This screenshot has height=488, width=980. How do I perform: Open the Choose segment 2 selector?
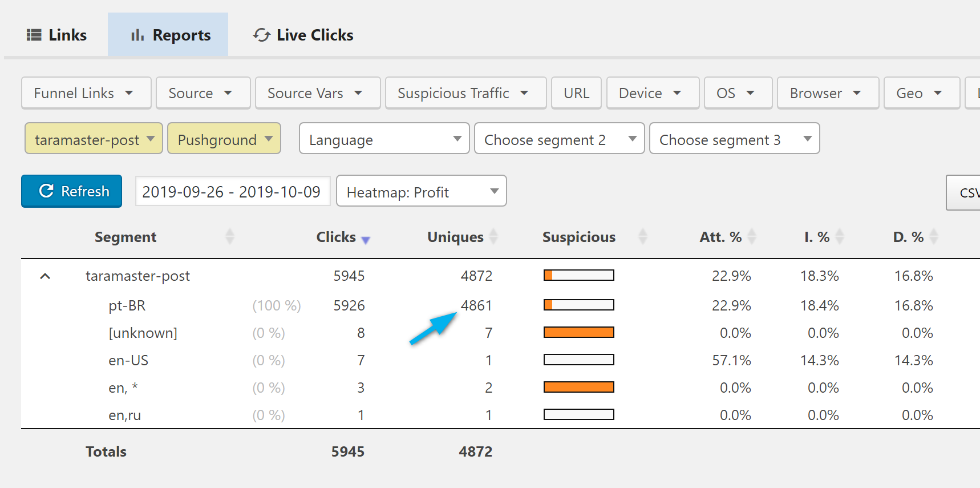[x=560, y=139]
